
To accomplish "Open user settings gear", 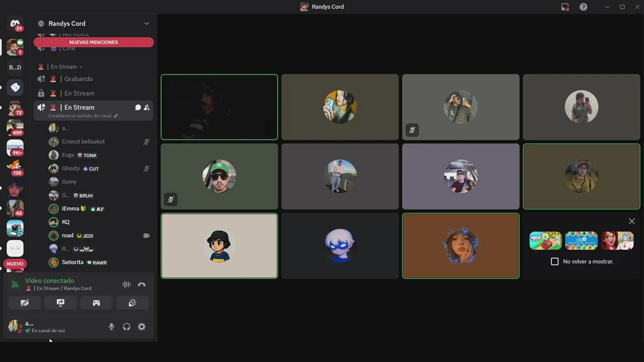I will pos(142,326).
